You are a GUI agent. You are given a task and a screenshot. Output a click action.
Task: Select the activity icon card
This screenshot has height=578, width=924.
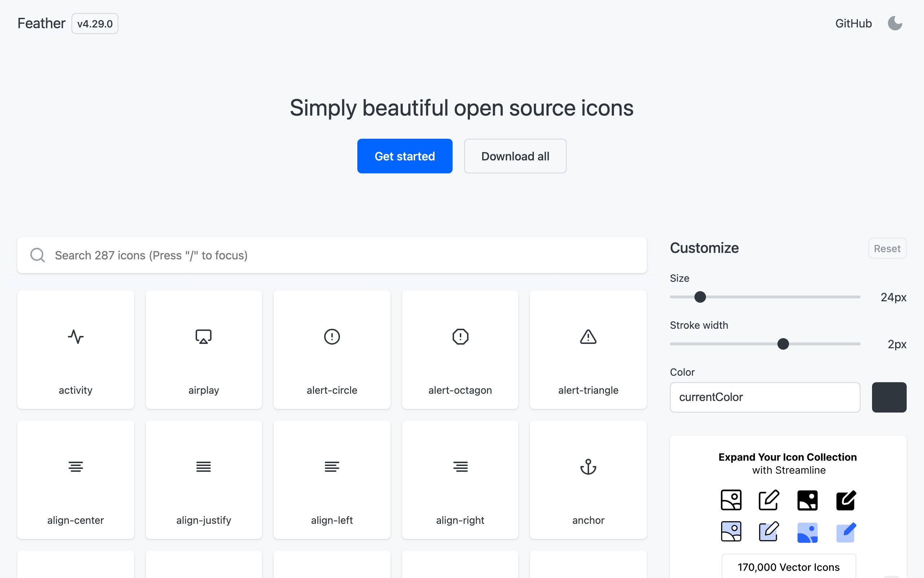[75, 349]
